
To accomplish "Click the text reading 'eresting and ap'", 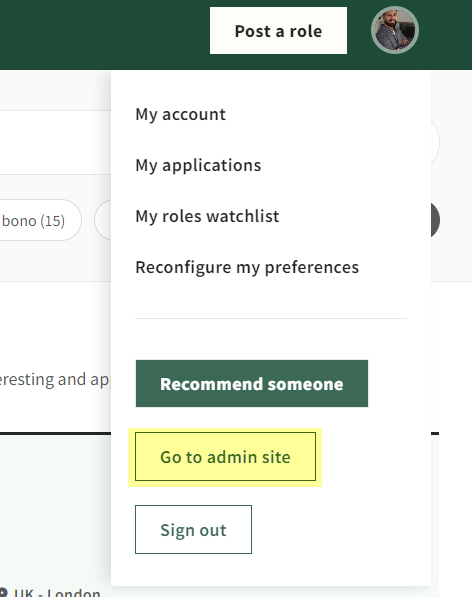I will click(54, 380).
